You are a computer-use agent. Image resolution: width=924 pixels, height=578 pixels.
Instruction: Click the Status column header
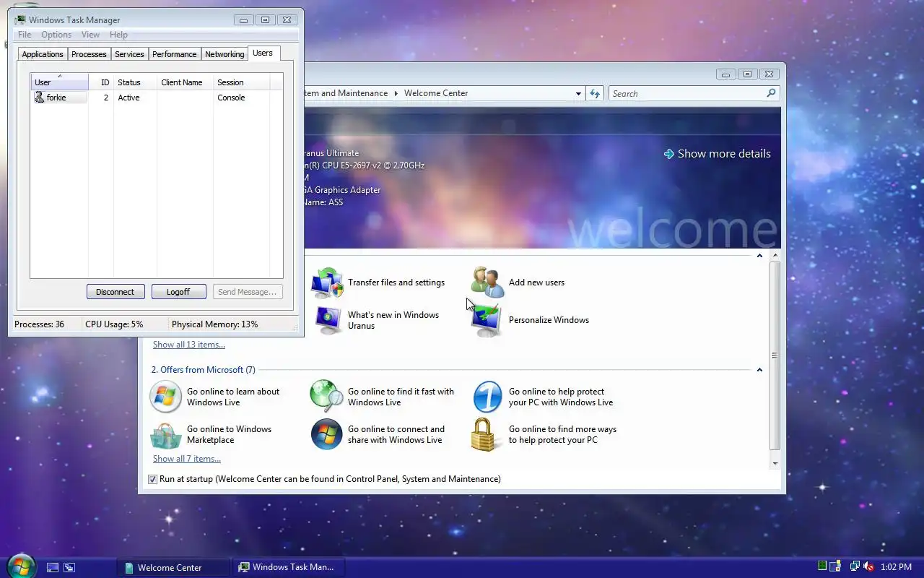coord(135,82)
